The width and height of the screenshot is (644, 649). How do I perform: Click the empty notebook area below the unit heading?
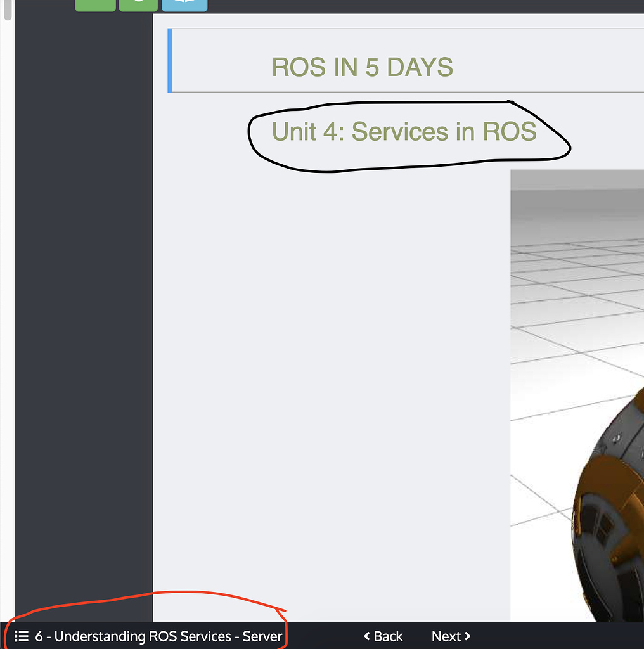tap(330, 380)
